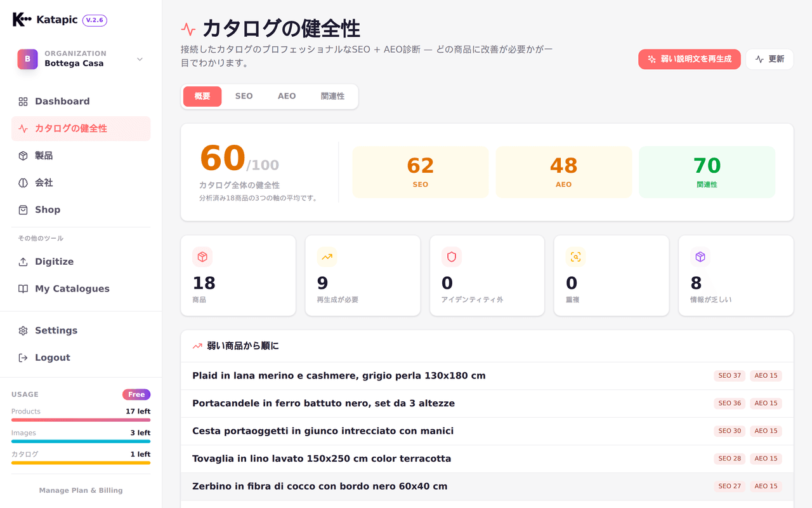The height and width of the screenshot is (508, 812).
Task: Open the Dashboard menu item
Action: [81, 102]
